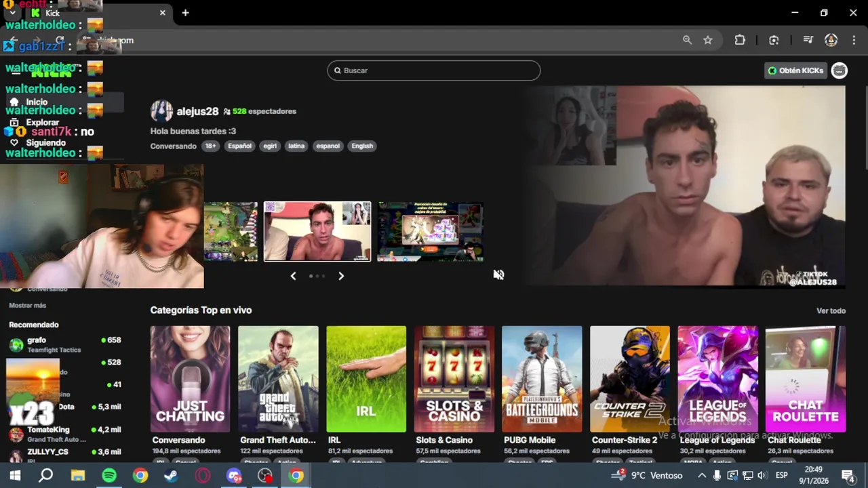Open the Windows Start menu
The height and width of the screenshot is (488, 868).
coord(14,476)
